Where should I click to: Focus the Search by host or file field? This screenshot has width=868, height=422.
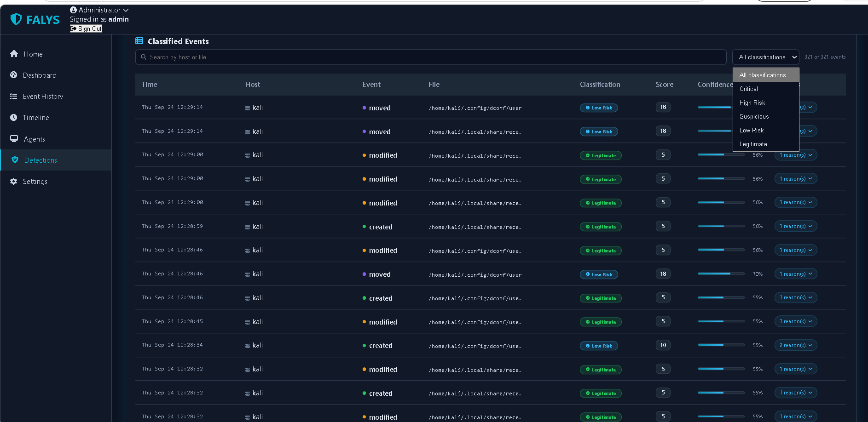pyautogui.click(x=431, y=57)
